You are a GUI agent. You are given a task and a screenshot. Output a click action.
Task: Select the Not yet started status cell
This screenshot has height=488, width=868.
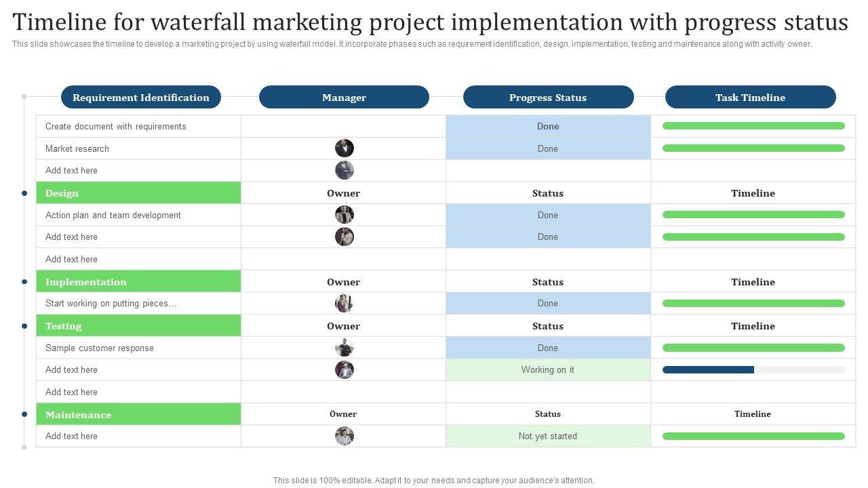pyautogui.click(x=548, y=436)
